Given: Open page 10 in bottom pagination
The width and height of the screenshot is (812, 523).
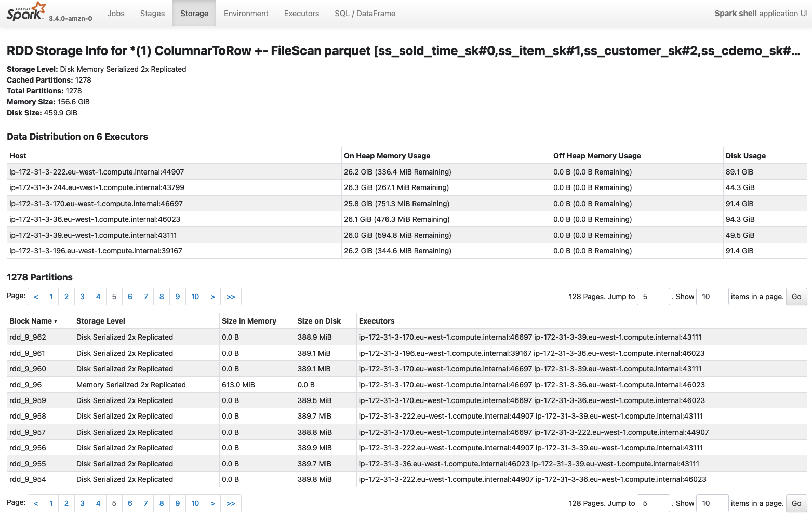Looking at the screenshot, I should click(195, 503).
